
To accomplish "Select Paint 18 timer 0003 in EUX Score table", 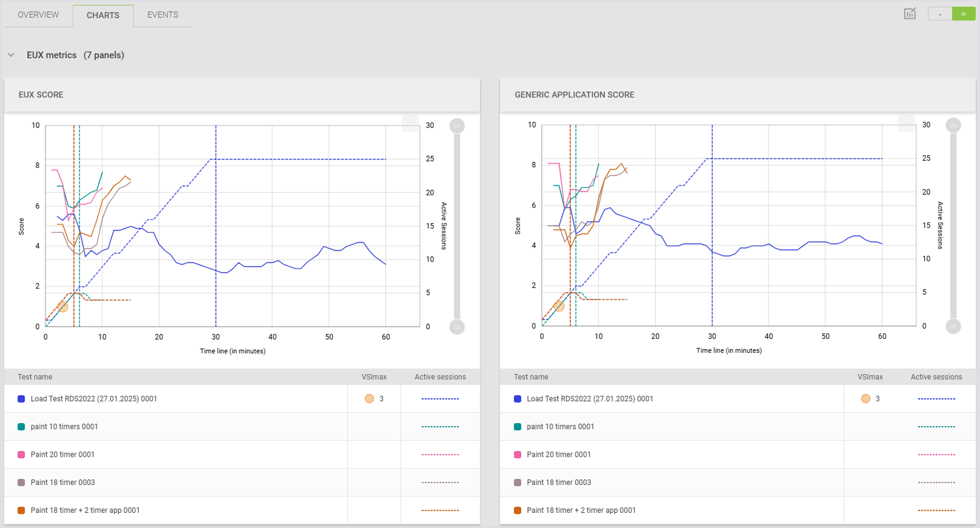I will (63, 483).
